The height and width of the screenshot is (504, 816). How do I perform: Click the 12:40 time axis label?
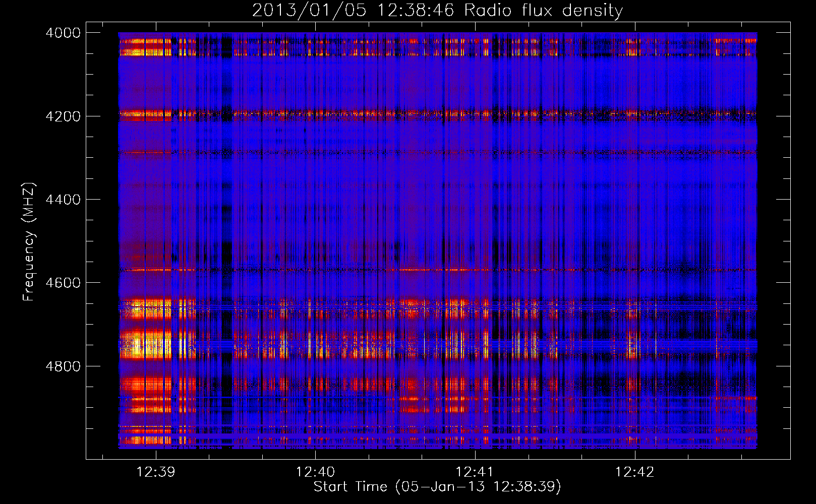(x=315, y=472)
